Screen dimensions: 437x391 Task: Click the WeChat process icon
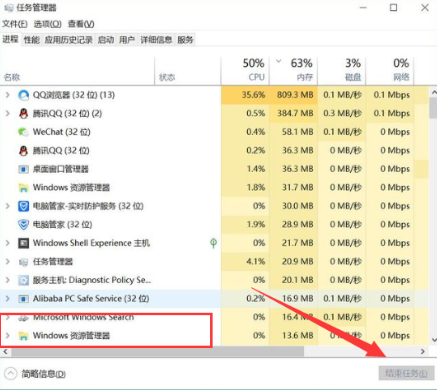[23, 132]
